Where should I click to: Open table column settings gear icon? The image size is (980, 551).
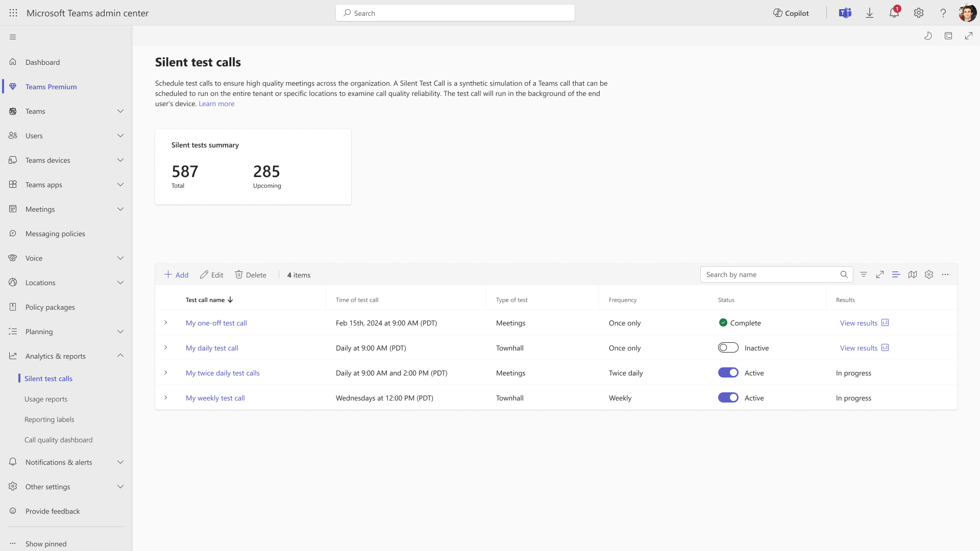[x=929, y=274]
